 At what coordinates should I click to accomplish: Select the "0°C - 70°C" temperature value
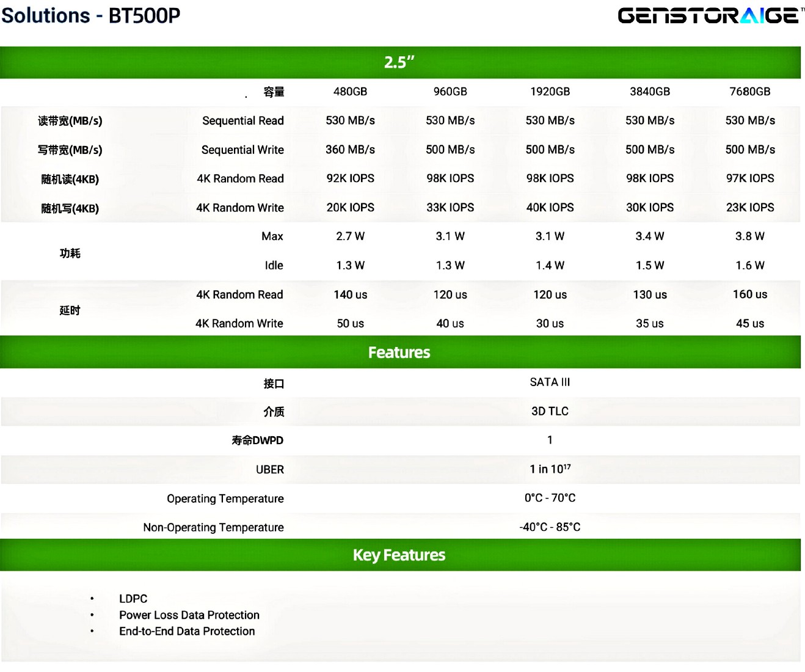pos(550,499)
